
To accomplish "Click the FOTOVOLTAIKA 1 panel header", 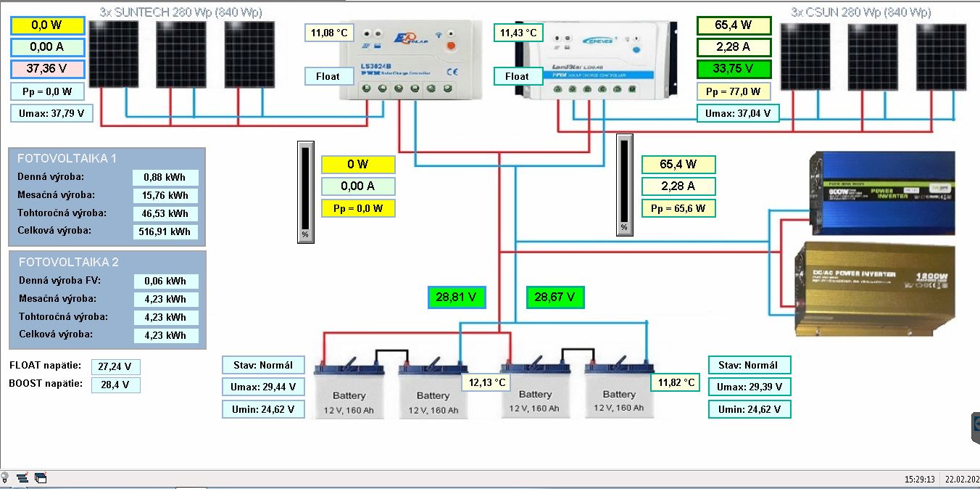I will [67, 158].
